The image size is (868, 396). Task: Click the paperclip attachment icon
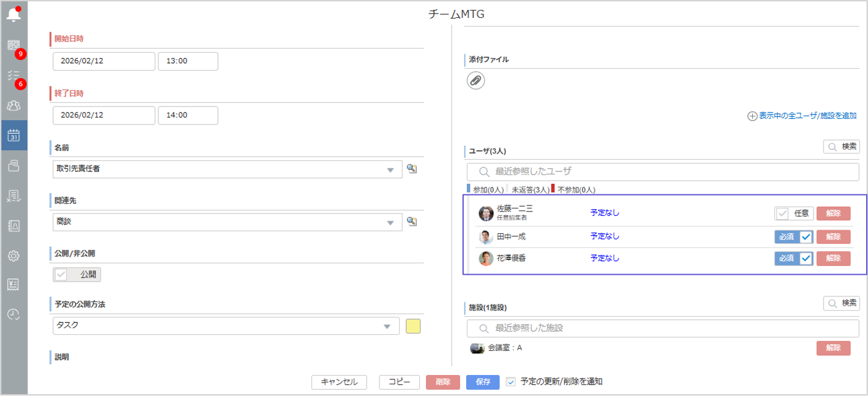pyautogui.click(x=475, y=80)
